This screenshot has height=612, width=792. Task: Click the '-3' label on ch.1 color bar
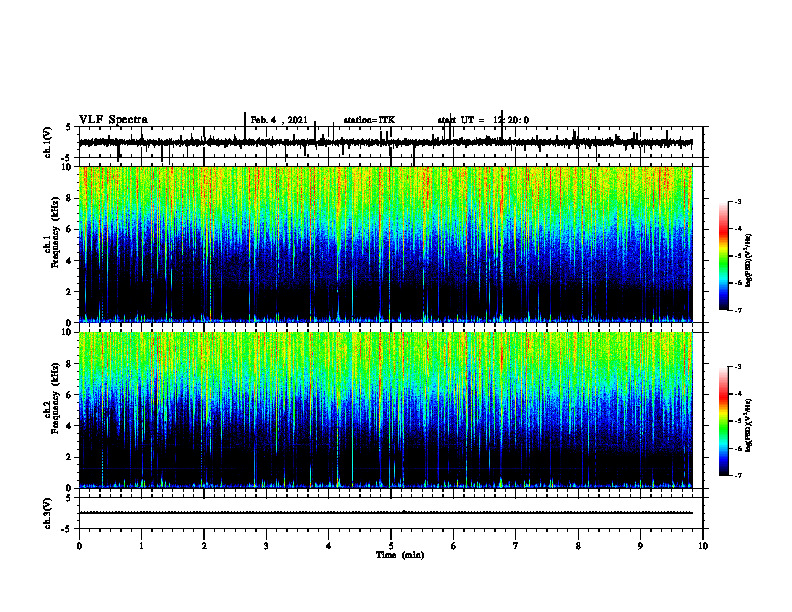tap(737, 201)
